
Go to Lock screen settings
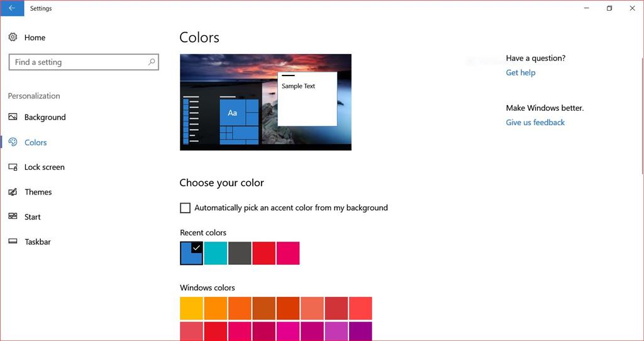click(45, 167)
